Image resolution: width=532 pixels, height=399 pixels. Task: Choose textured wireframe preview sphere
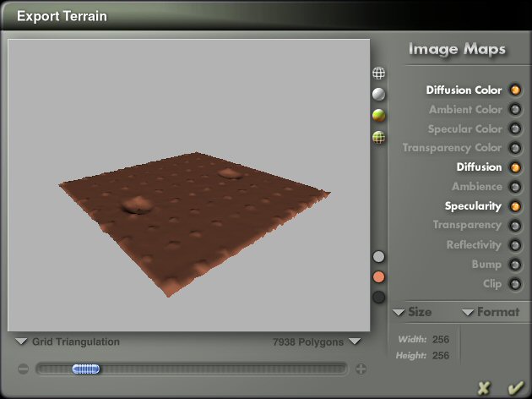(378, 137)
